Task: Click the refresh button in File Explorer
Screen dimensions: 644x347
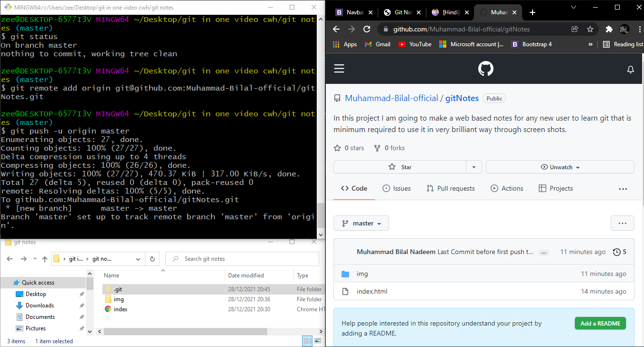Action: click(152, 259)
